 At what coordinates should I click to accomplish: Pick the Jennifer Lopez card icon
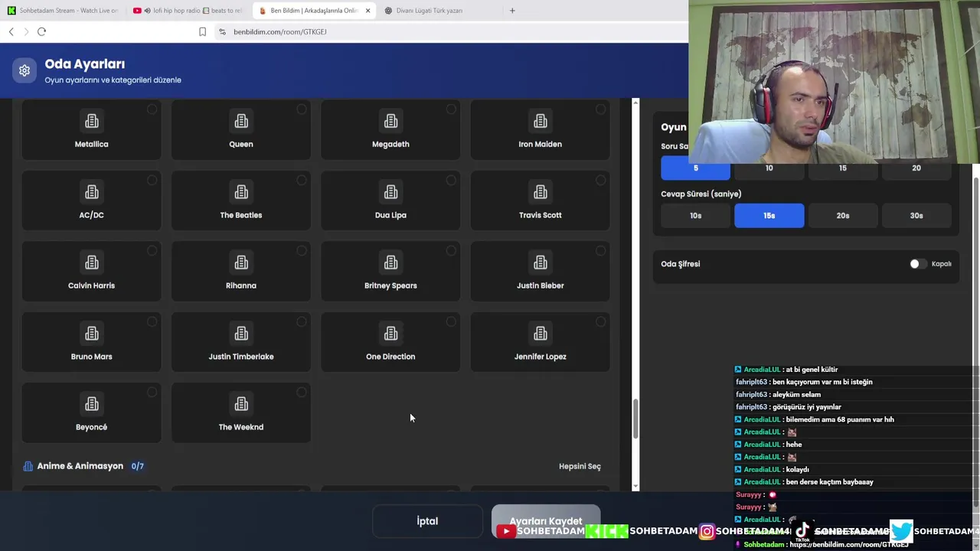541,334
